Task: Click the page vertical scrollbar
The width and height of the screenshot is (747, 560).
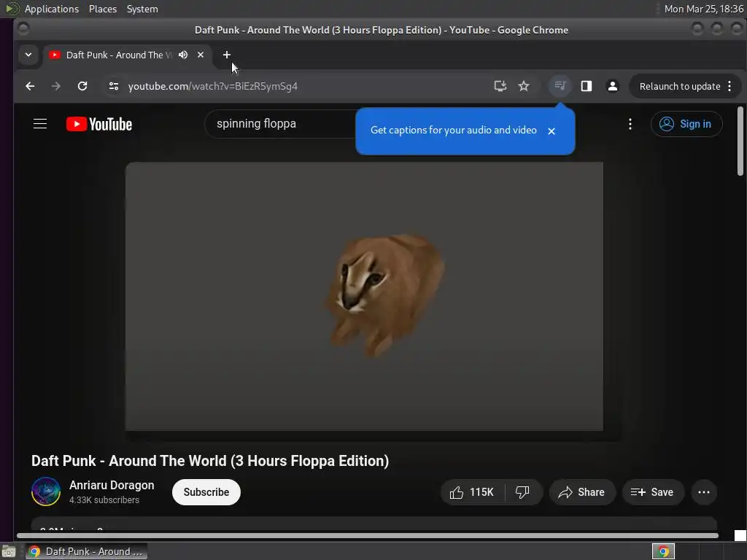Action: tap(740, 141)
